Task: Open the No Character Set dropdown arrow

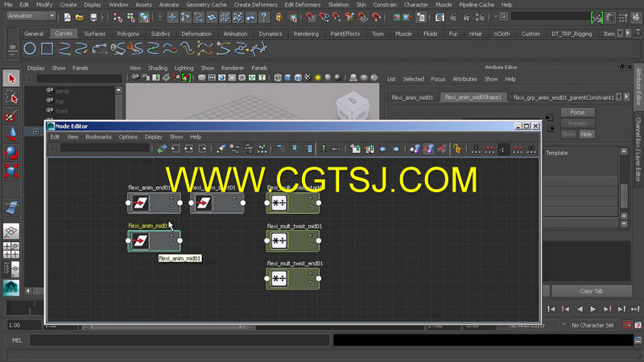Action: click(564, 325)
